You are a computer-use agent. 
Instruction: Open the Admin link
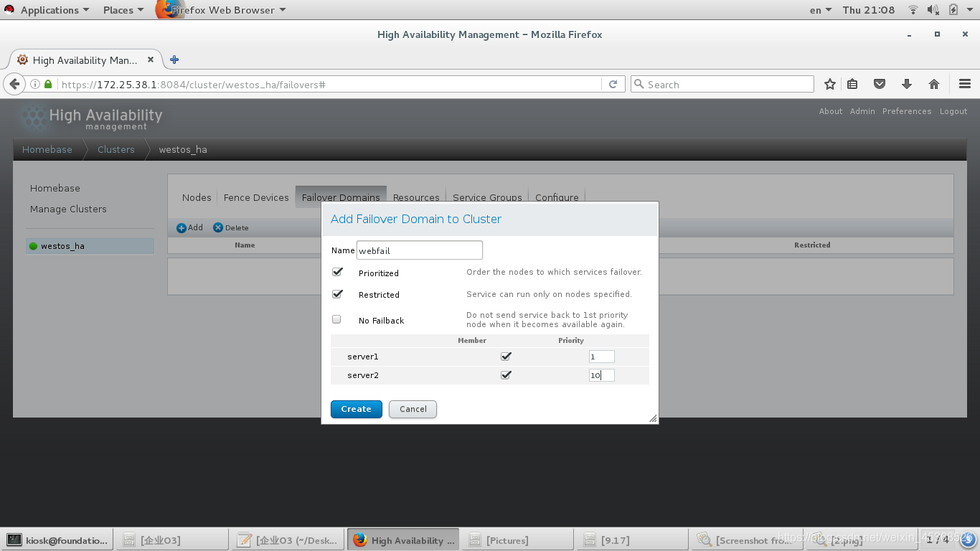click(862, 111)
